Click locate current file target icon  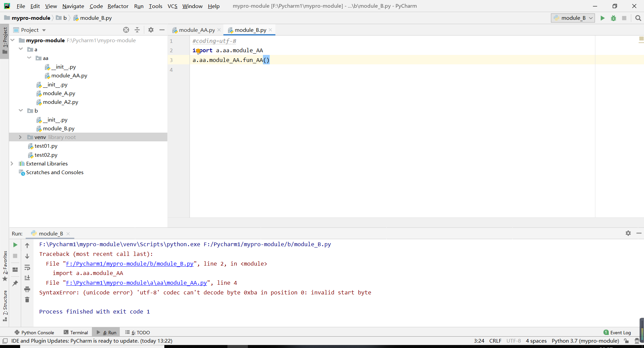pos(126,30)
